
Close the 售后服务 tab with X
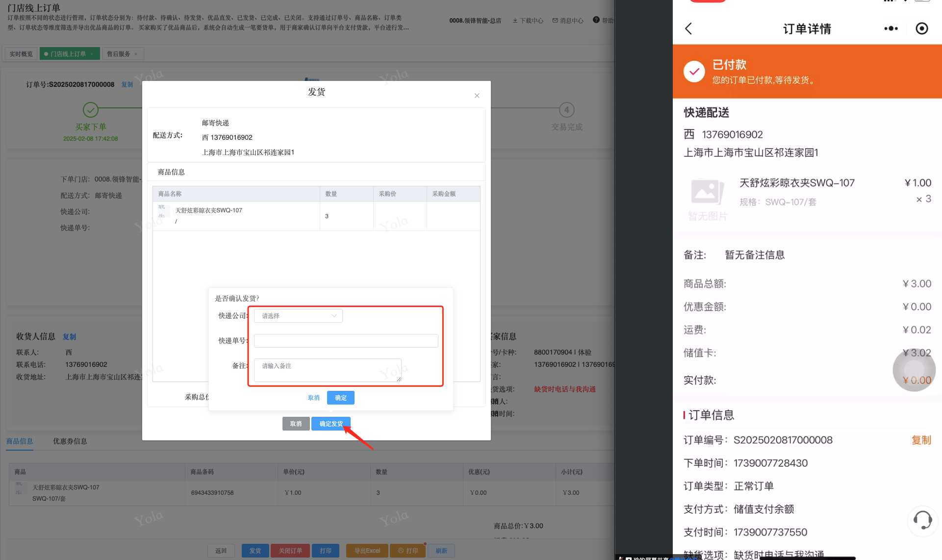coord(136,54)
